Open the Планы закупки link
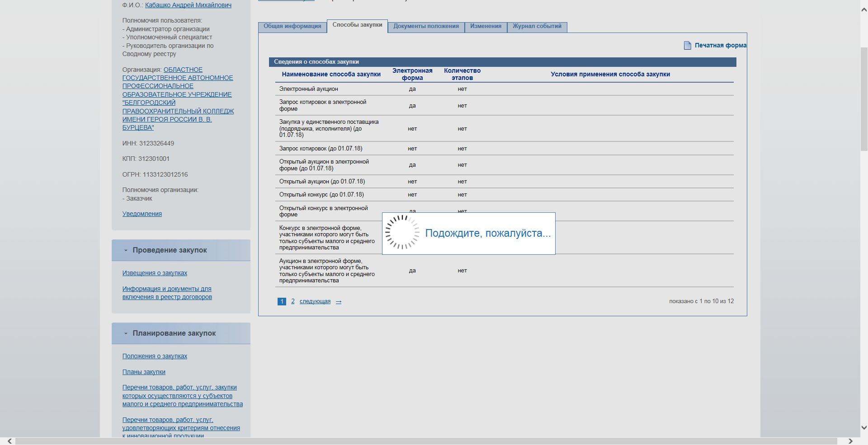 [x=144, y=372]
